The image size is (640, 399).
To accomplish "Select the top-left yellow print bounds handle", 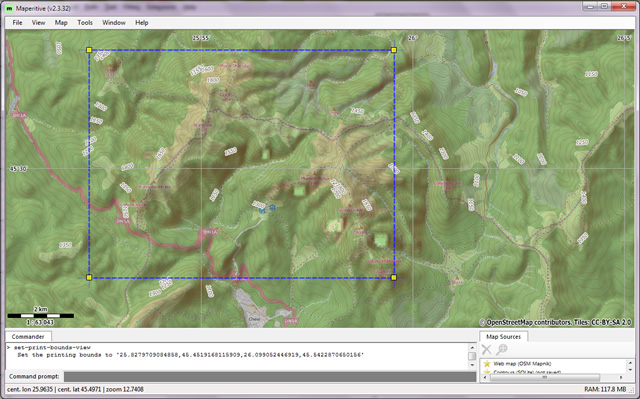I will [89, 50].
